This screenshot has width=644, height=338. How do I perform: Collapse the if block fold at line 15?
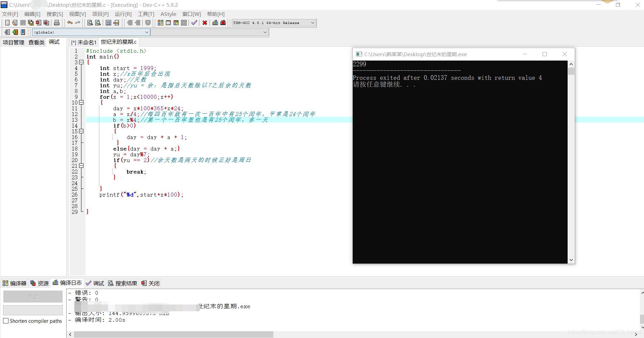81,131
